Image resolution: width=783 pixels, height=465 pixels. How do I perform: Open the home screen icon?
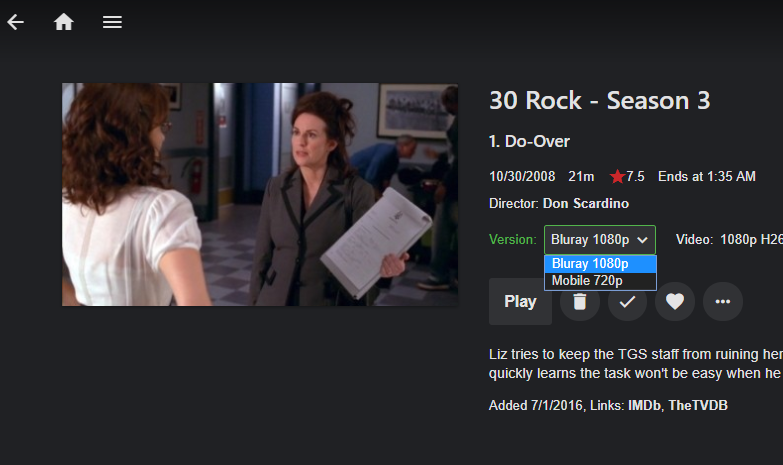(x=63, y=22)
